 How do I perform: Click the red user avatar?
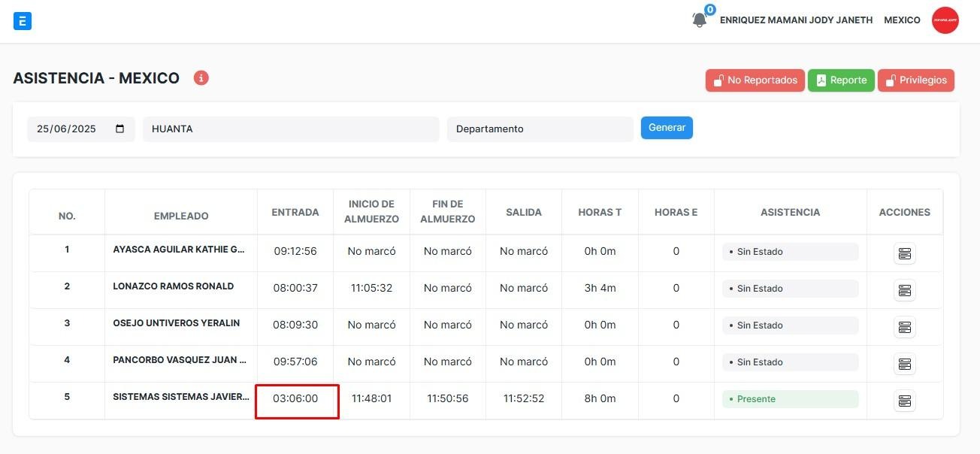point(945,20)
